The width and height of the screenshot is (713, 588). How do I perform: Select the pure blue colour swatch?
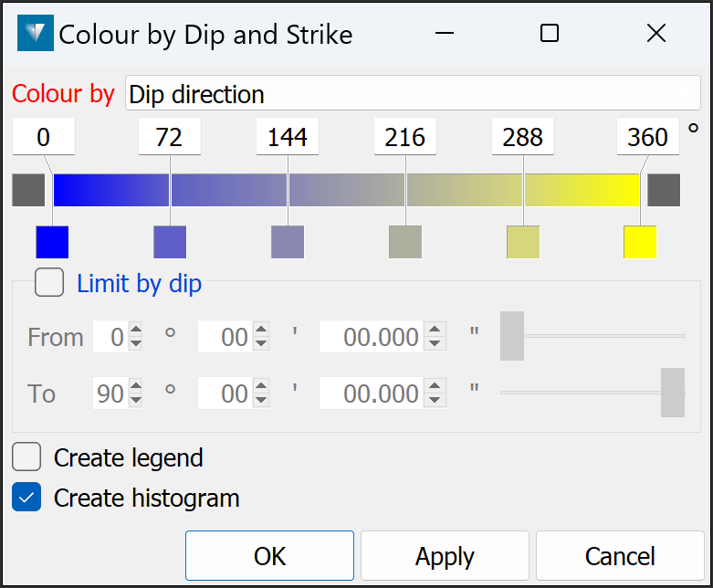52,242
